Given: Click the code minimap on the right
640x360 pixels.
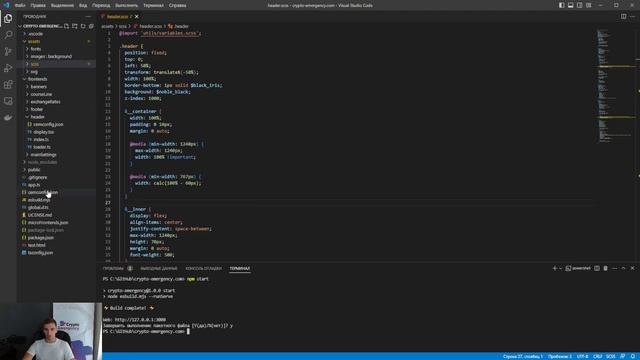Looking at the screenshot, I should [616, 86].
